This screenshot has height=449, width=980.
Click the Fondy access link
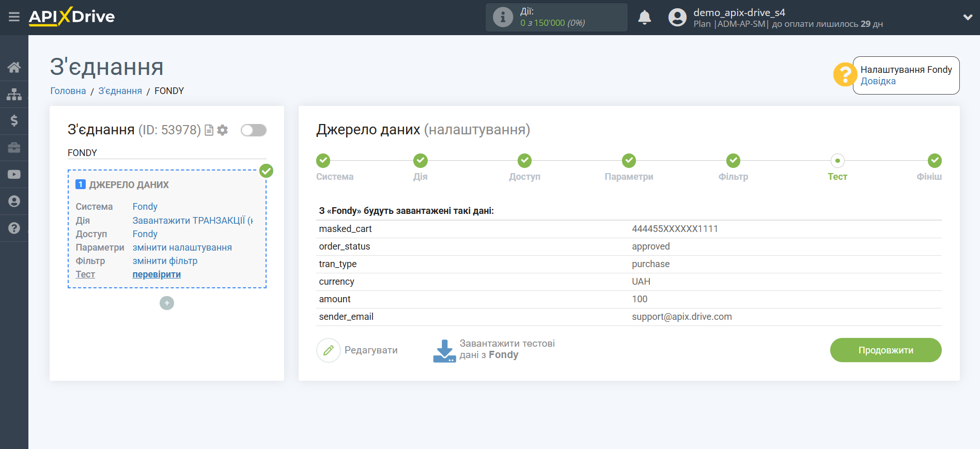145,234
